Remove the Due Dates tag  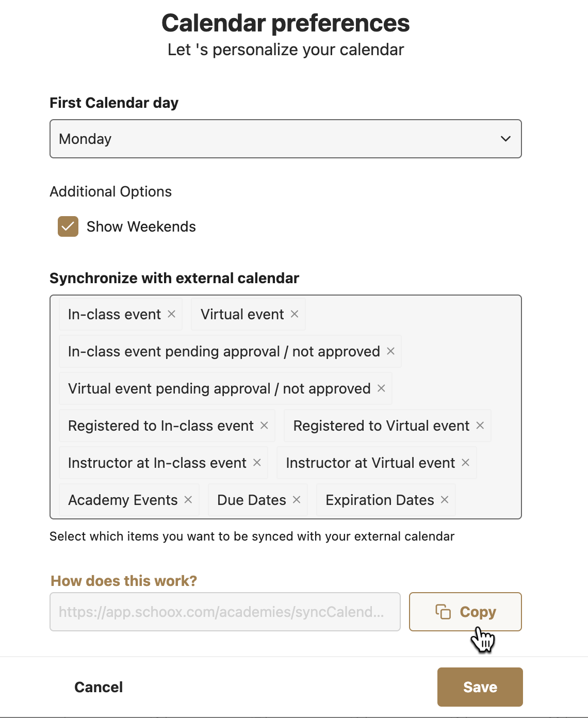coord(297,500)
